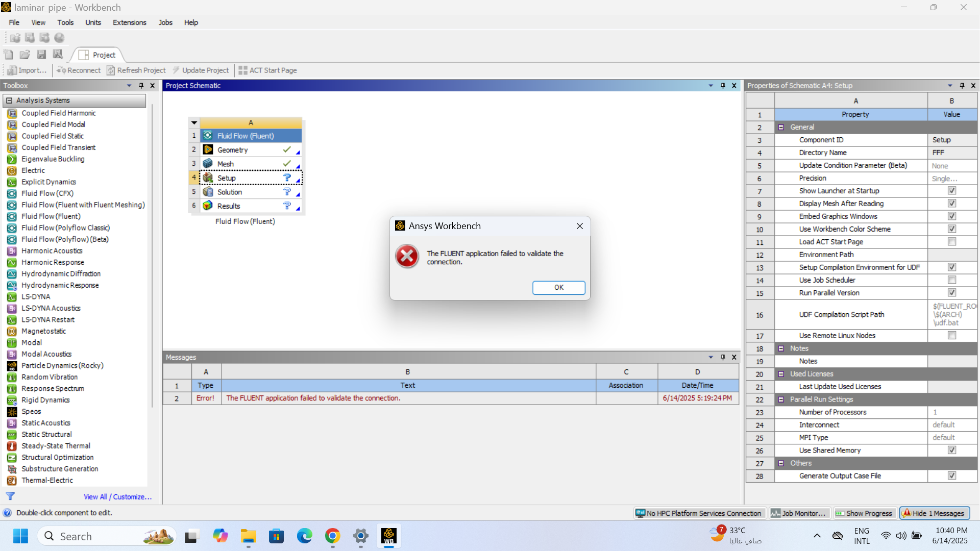This screenshot has width=980, height=551.
Task: Click Refresh Project in the toolbar
Action: coord(136,70)
